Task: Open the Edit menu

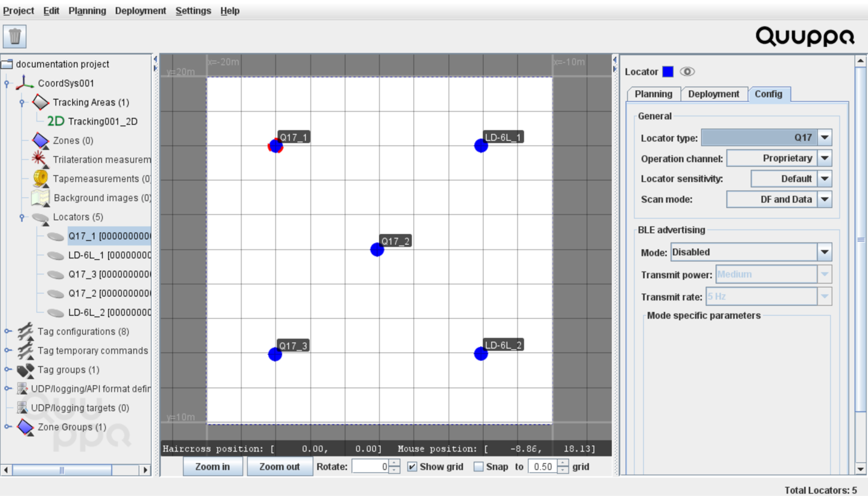Action: (x=51, y=10)
